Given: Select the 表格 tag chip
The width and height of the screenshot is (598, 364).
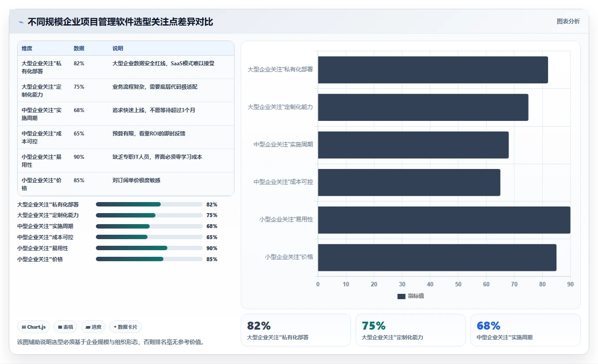Looking at the screenshot, I should coord(65,327).
